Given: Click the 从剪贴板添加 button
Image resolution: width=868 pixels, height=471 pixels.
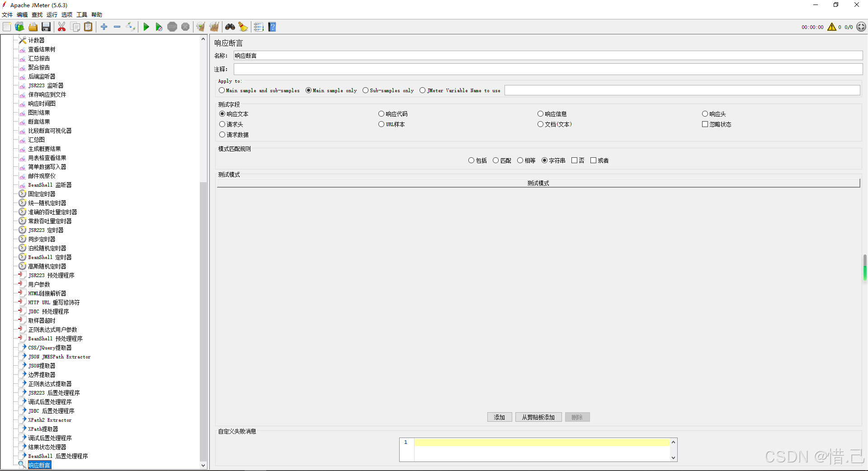Looking at the screenshot, I should click(538, 417).
